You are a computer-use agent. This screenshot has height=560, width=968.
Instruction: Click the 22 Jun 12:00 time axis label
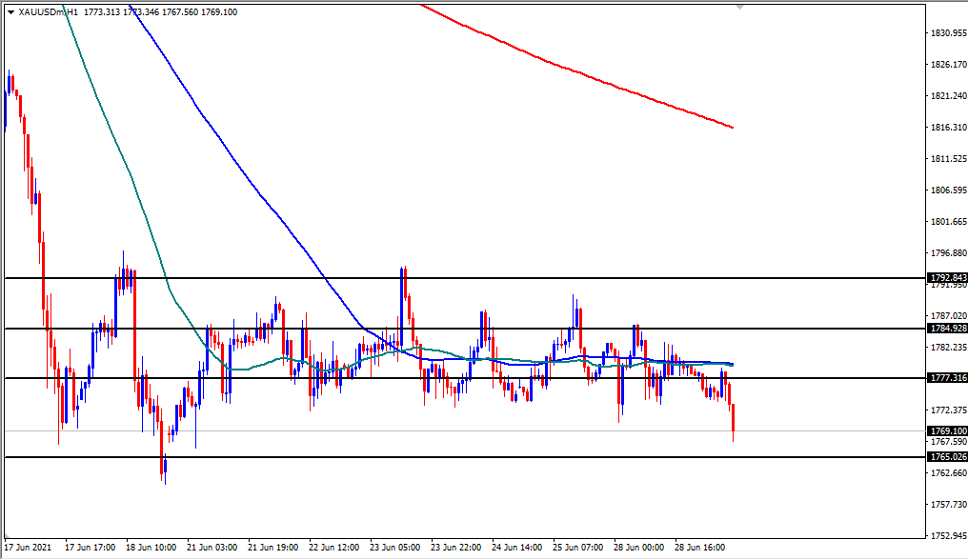pyautogui.click(x=334, y=548)
